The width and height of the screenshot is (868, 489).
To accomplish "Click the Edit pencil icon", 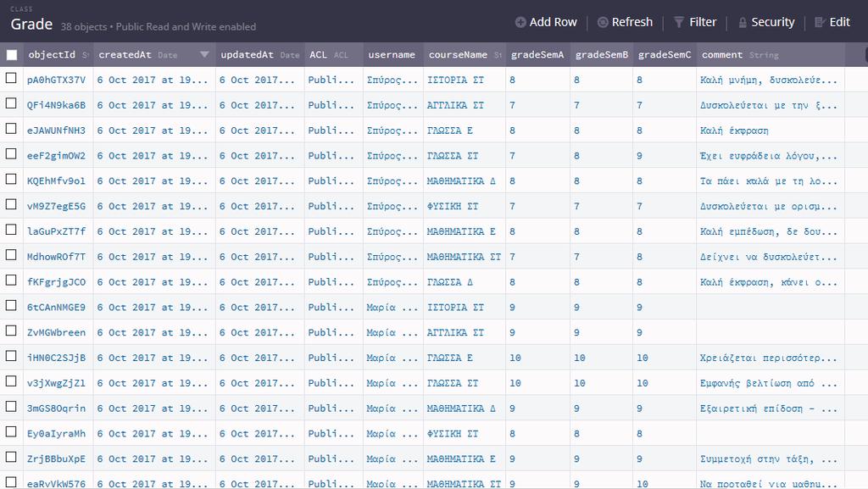I will pos(820,22).
